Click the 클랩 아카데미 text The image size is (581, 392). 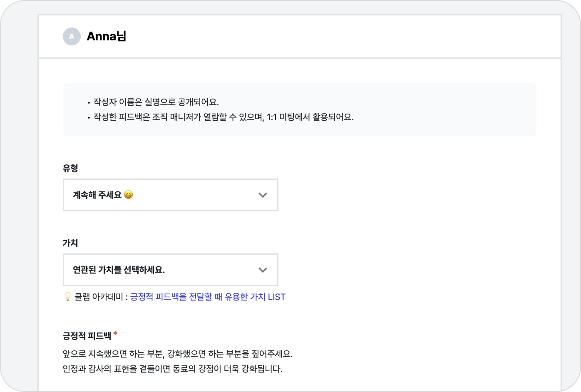point(99,297)
